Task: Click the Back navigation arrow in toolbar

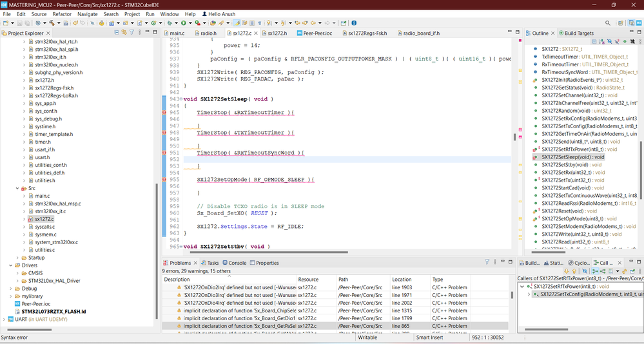Action: click(x=313, y=23)
